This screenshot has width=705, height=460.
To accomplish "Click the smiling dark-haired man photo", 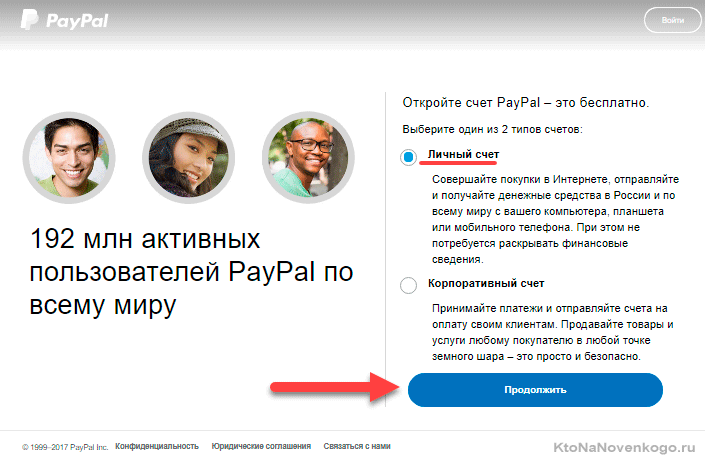I will [x=69, y=157].
